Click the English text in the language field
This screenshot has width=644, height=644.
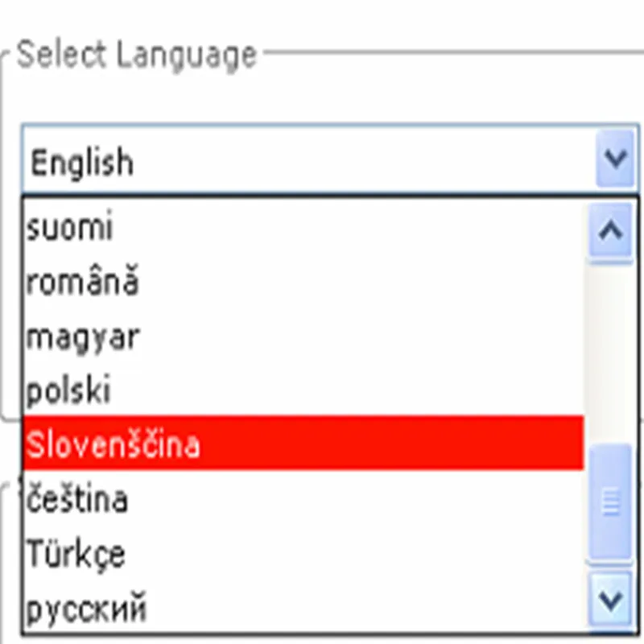(x=81, y=163)
